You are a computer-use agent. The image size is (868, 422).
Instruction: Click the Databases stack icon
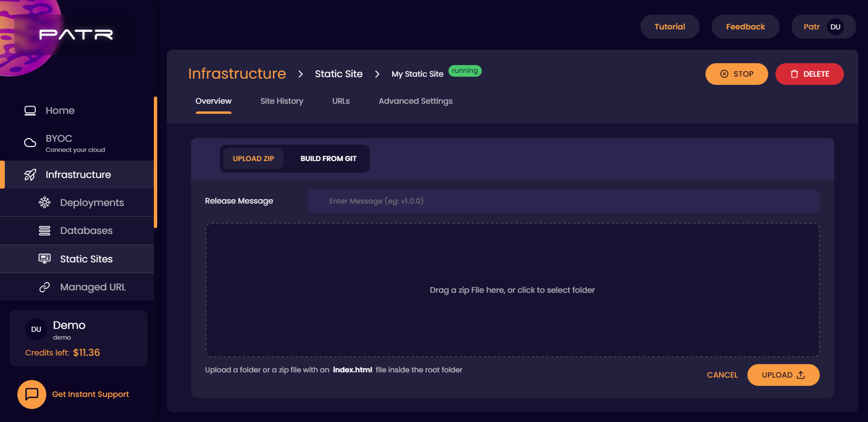click(45, 231)
